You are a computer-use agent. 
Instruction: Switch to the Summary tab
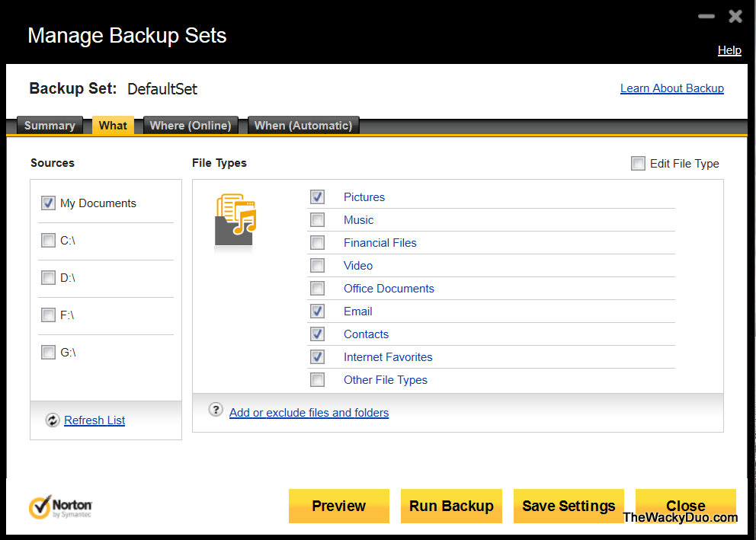[50, 126]
